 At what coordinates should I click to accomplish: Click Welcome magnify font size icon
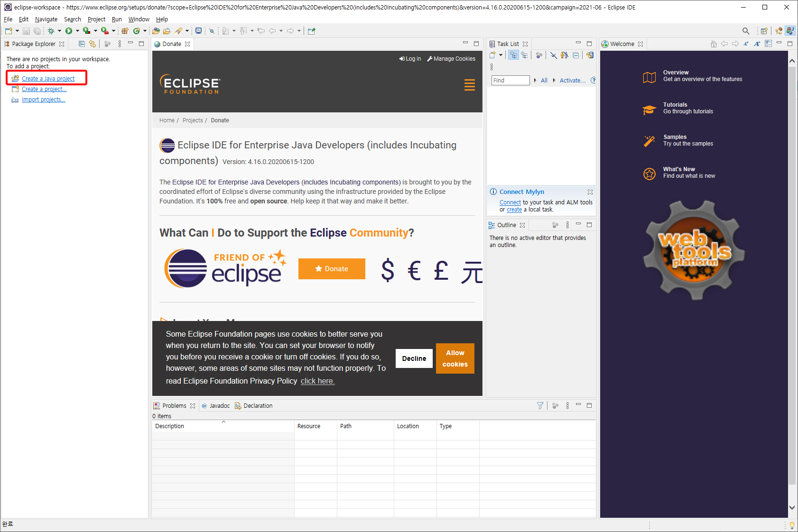pyautogui.click(x=757, y=44)
